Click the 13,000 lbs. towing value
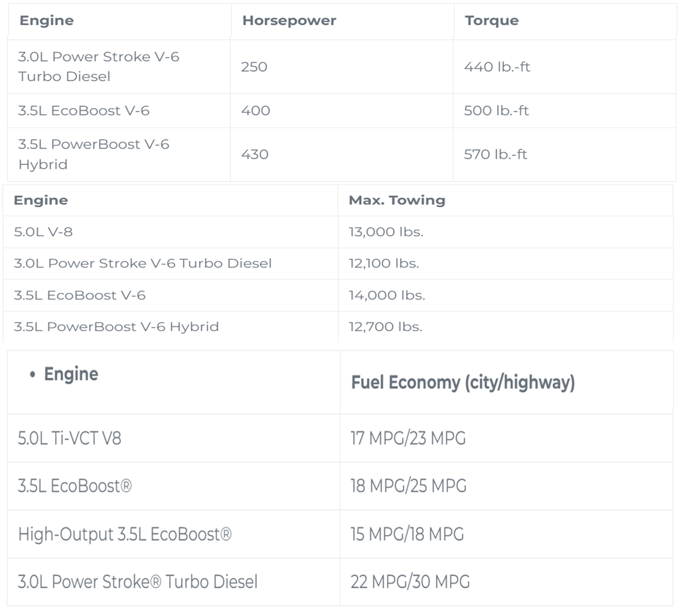 386,232
